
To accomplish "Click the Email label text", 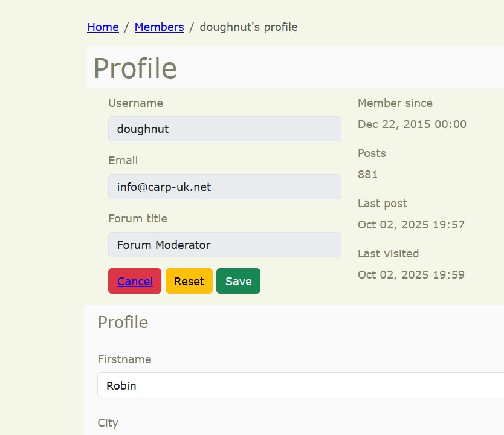I will pos(123,161).
